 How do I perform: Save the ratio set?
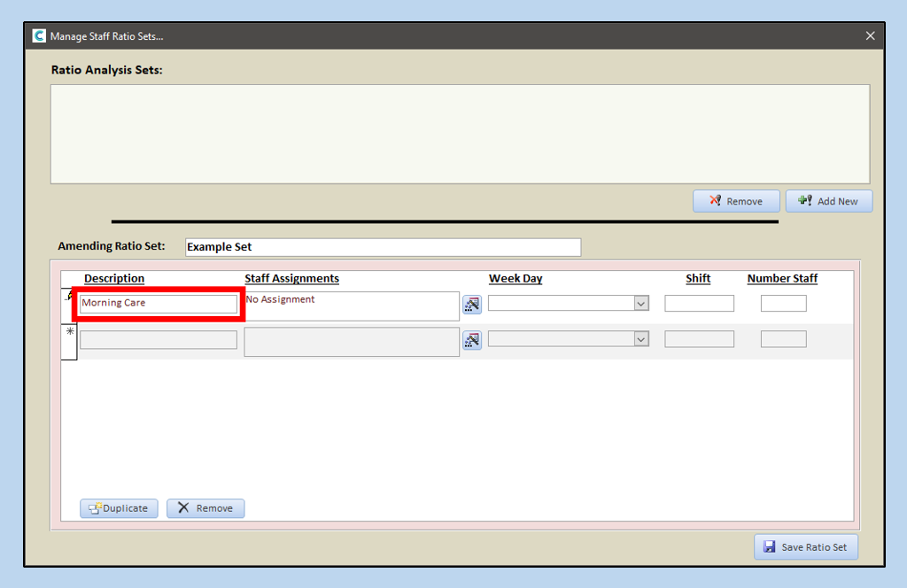(806, 547)
